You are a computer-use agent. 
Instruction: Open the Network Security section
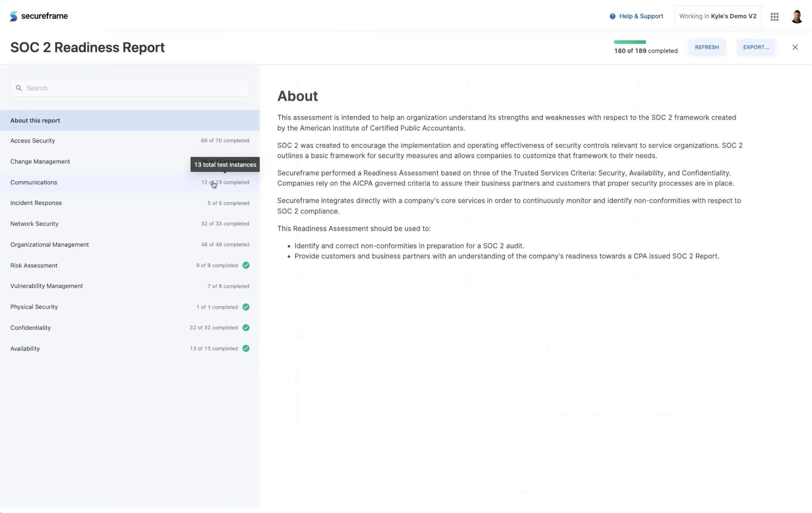click(130, 224)
